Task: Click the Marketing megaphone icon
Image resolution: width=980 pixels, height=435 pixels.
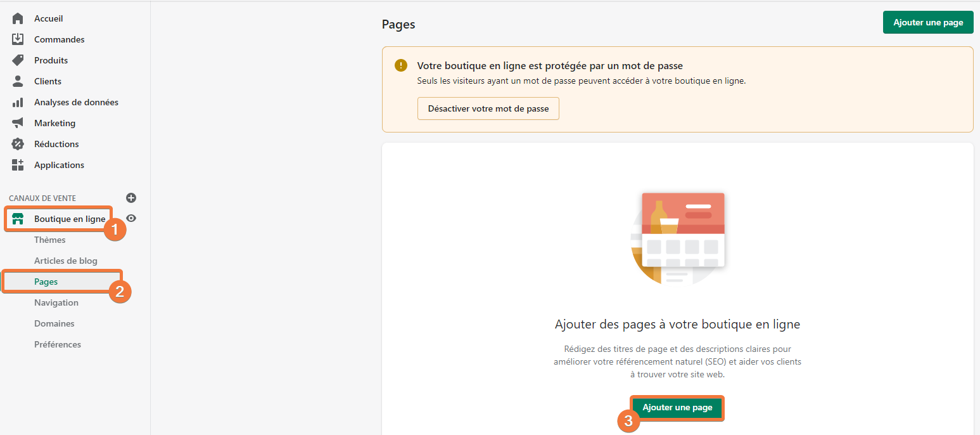Action: tap(18, 123)
